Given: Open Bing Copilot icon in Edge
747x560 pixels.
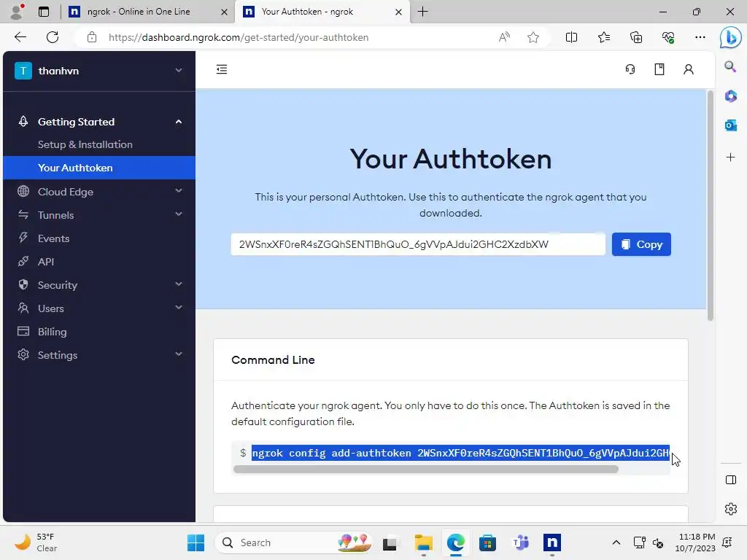Looking at the screenshot, I should click(730, 38).
